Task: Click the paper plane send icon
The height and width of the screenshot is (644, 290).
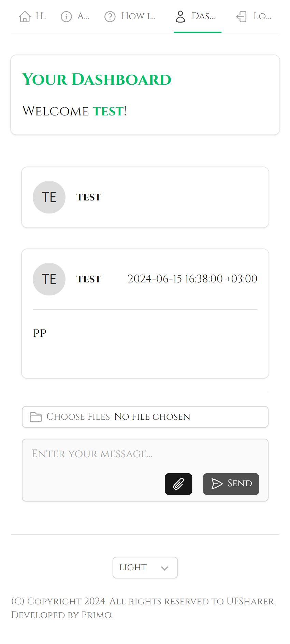Action: (217, 484)
